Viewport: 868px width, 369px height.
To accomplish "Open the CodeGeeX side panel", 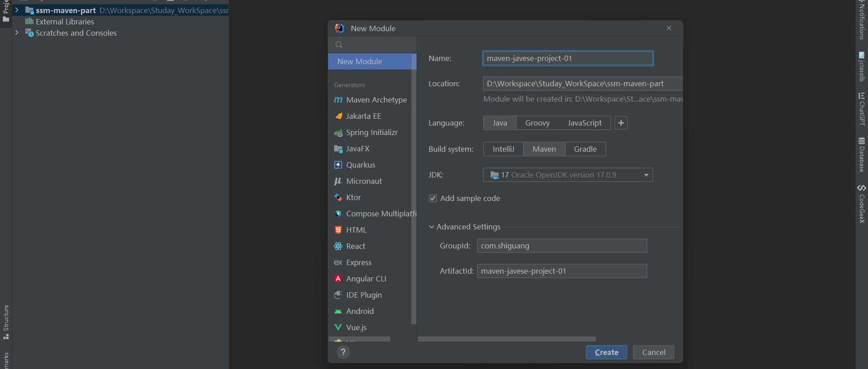I will (x=862, y=204).
